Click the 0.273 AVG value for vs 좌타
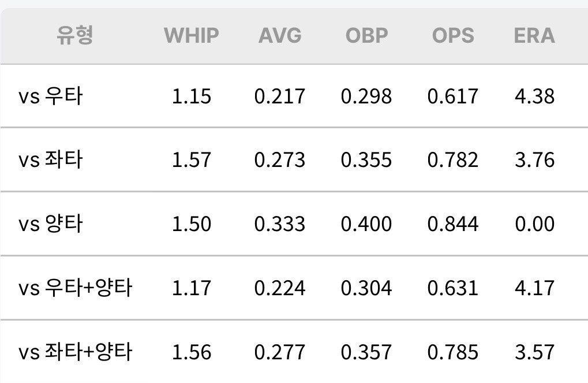 click(280, 160)
